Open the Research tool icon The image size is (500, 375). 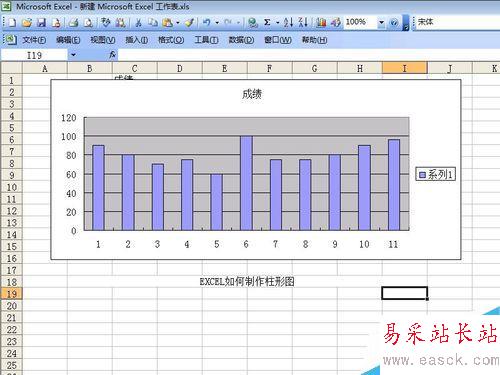(120, 22)
